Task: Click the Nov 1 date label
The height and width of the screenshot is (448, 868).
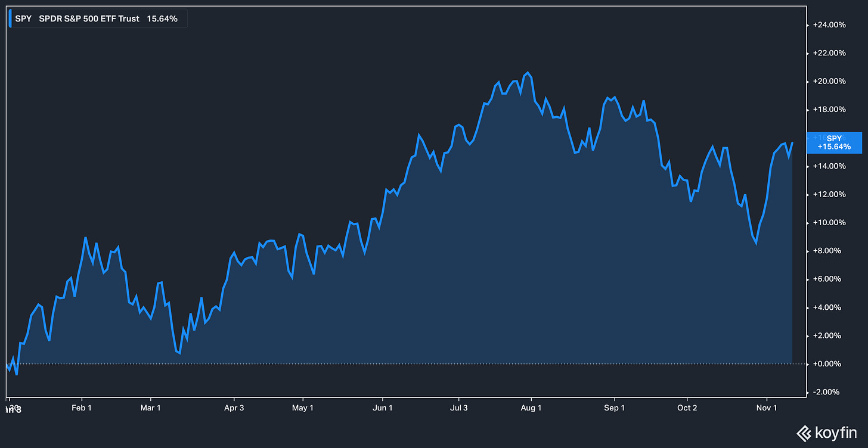Action: pyautogui.click(x=767, y=408)
